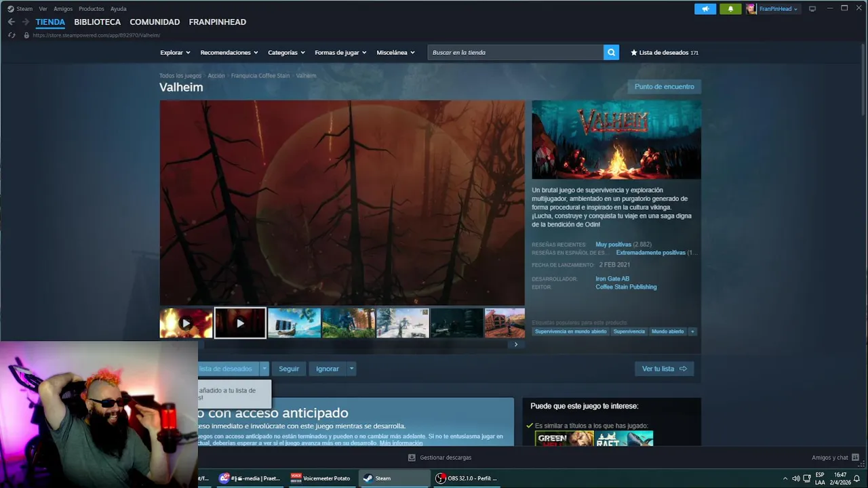The height and width of the screenshot is (488, 868).
Task: Click the padlock icon beside the URL
Action: point(26,35)
